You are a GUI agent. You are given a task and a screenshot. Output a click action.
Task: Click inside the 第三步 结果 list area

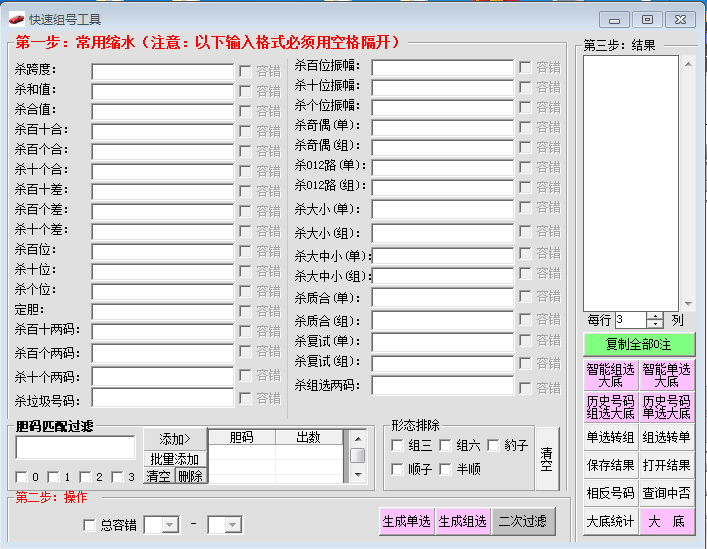pos(631,183)
